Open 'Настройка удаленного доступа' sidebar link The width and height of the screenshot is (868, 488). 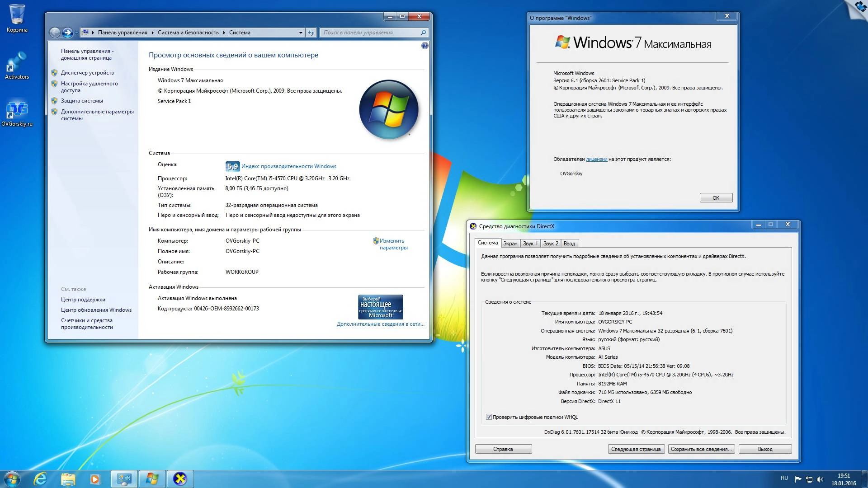click(x=90, y=87)
